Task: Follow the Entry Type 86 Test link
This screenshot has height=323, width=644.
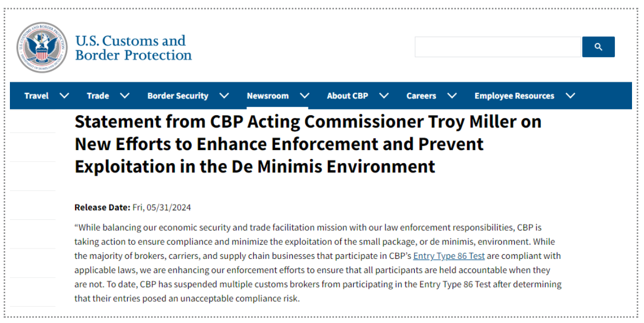Action: 449,256
